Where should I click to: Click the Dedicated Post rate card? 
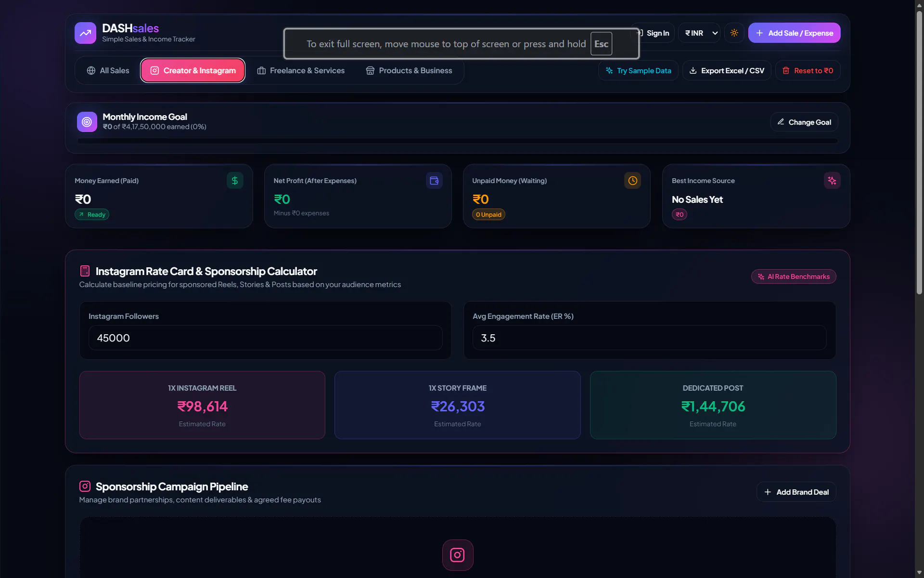[713, 405]
